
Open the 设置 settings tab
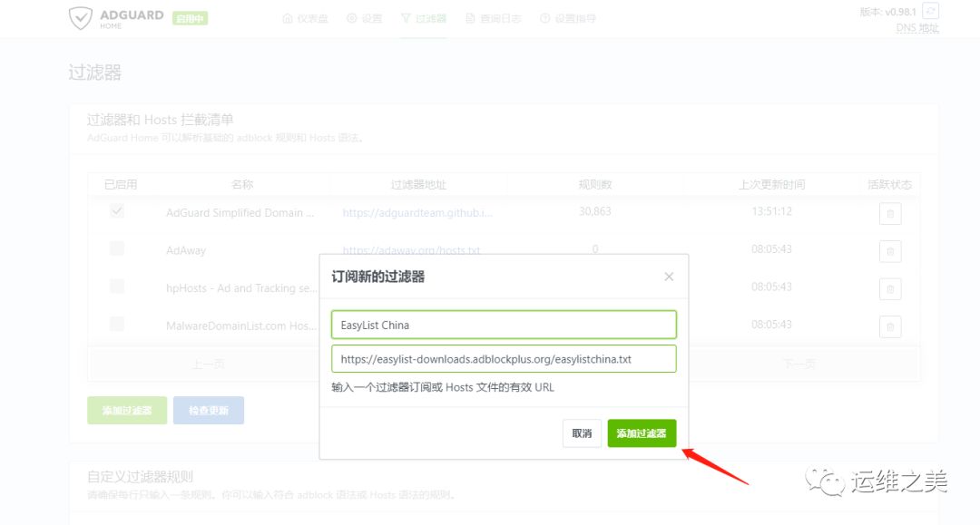pyautogui.click(x=365, y=19)
